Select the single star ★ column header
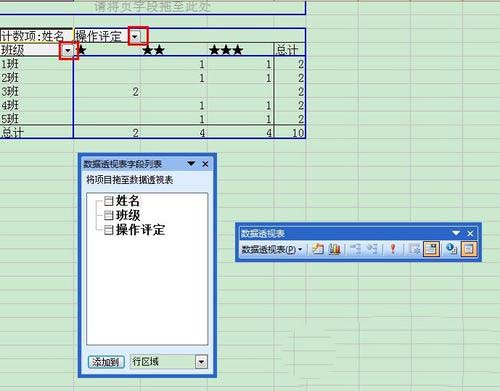This screenshot has width=500, height=391. point(81,50)
